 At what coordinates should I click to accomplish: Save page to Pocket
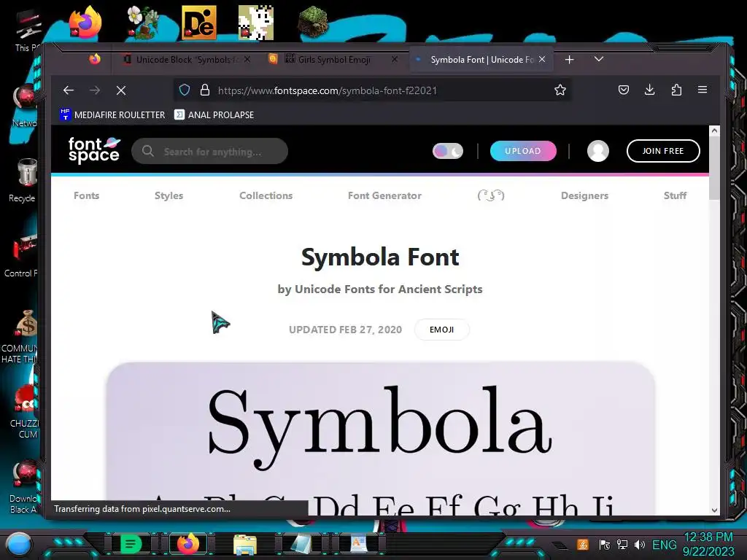tap(623, 90)
